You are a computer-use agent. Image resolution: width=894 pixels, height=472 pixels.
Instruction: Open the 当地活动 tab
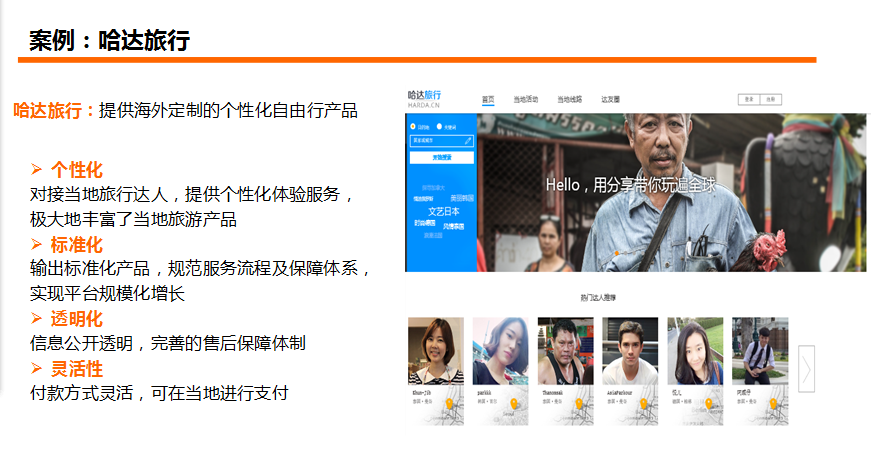(x=526, y=100)
